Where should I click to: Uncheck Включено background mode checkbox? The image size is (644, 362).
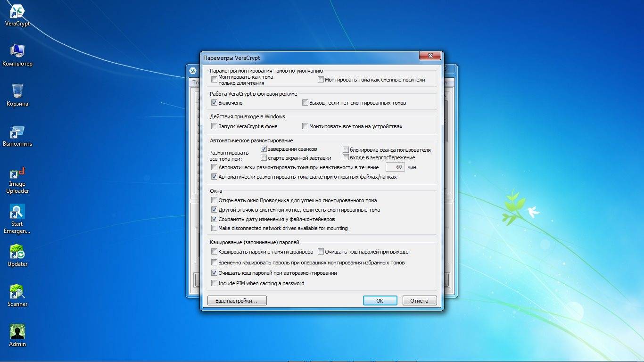[215, 103]
